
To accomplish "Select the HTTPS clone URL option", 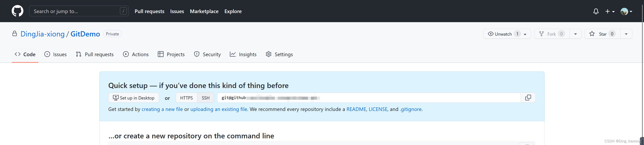I will click(187, 98).
